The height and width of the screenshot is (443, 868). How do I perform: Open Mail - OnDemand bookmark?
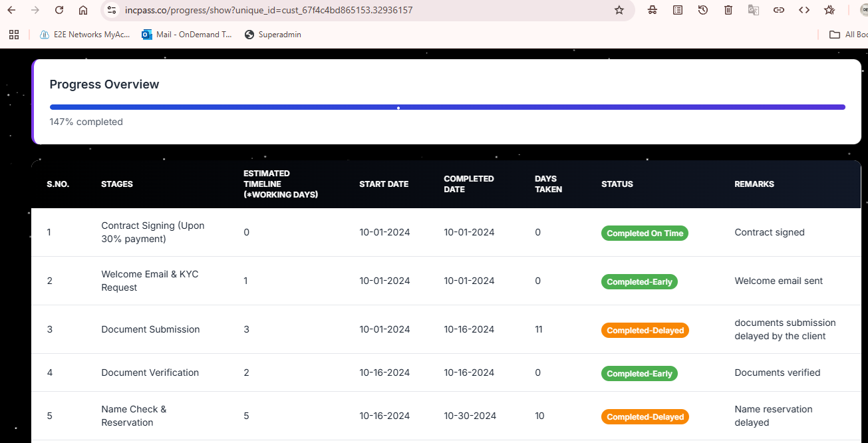(187, 35)
